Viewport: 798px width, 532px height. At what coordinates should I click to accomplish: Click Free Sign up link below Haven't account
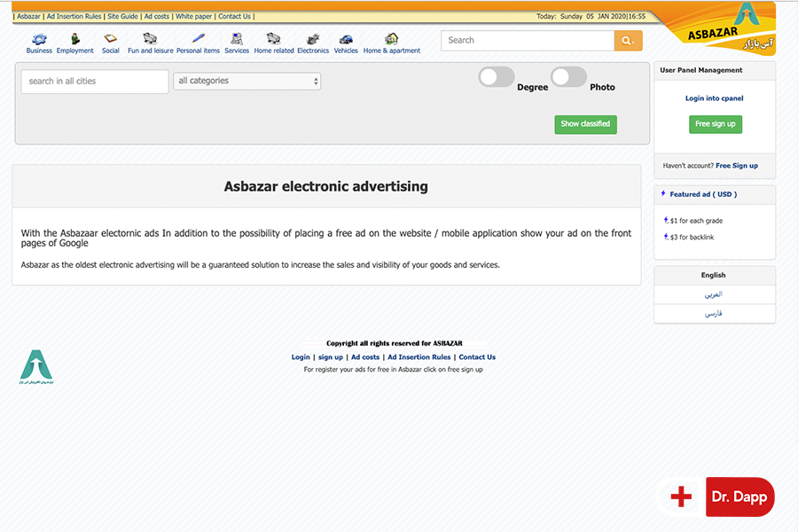737,166
